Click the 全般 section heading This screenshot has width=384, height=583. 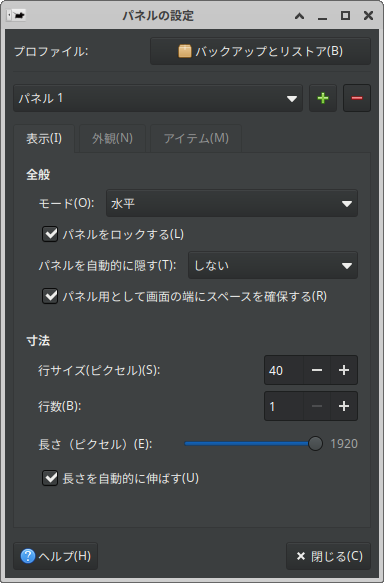(x=38, y=174)
